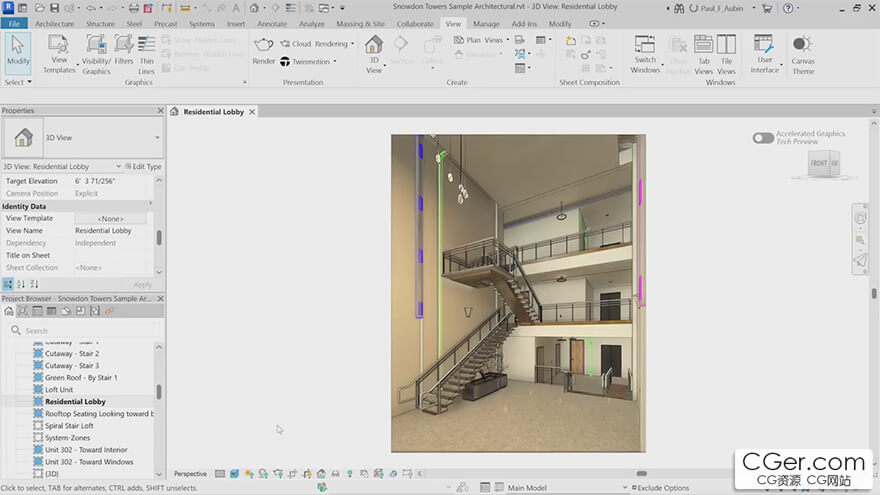Click Project Browser Revit links icon
Image resolution: width=880 pixels, height=495 pixels.
(x=109, y=311)
